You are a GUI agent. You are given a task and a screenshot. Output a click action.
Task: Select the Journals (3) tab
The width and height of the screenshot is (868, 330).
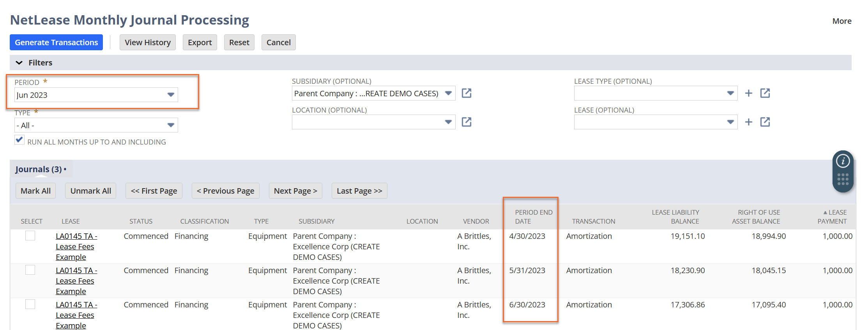click(39, 169)
